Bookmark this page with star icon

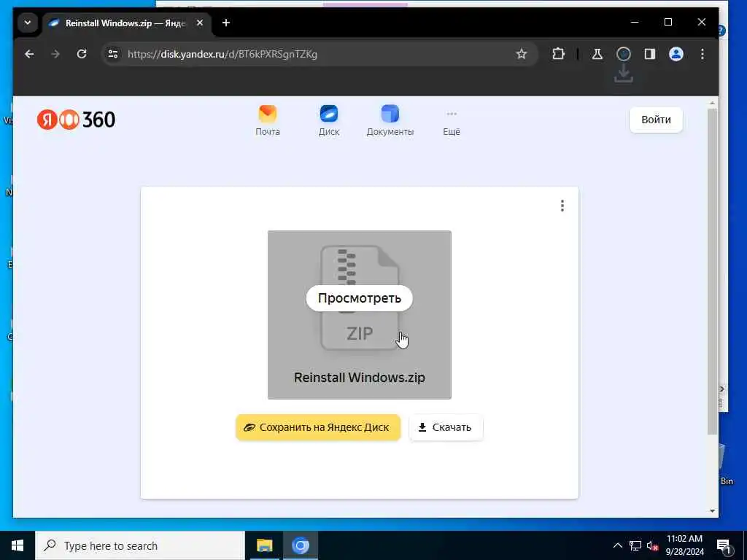tap(522, 54)
